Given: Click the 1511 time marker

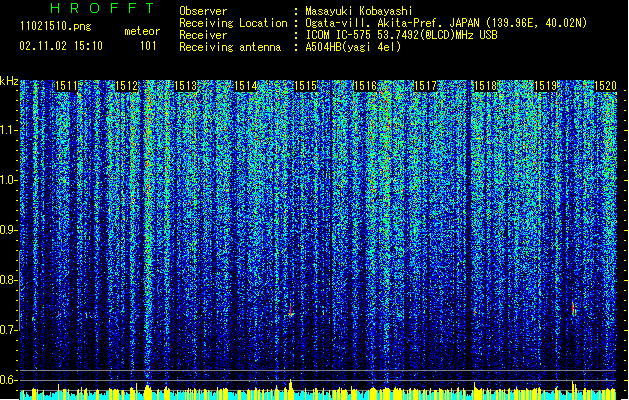Looking at the screenshot, I should [x=68, y=87].
